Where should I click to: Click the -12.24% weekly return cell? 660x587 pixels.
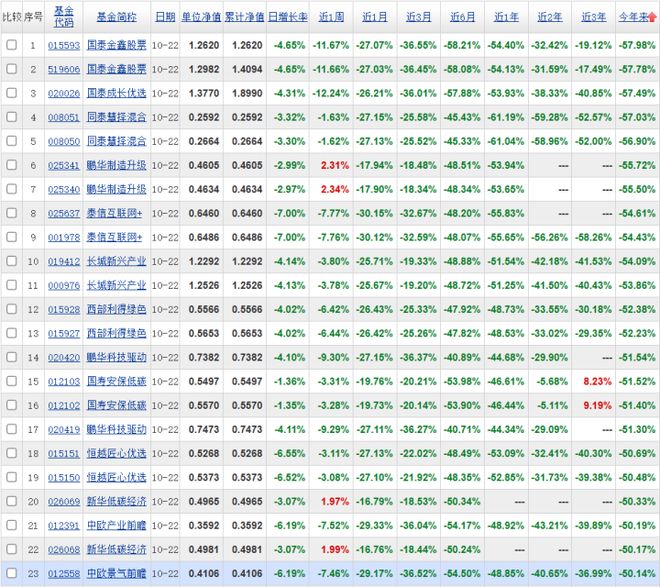pyautogui.click(x=331, y=93)
